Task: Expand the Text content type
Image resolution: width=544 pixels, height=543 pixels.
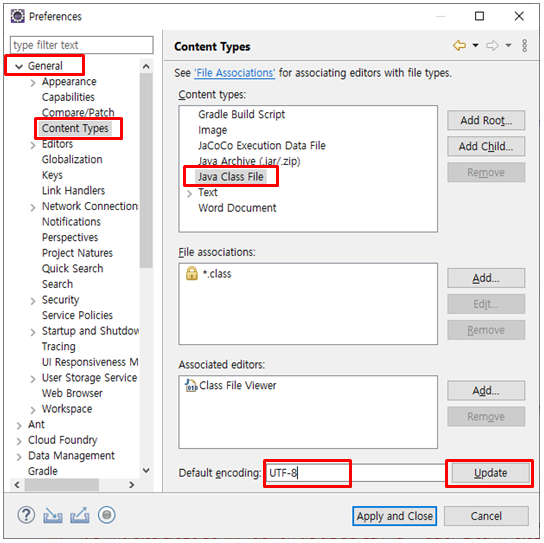Action: (x=189, y=194)
